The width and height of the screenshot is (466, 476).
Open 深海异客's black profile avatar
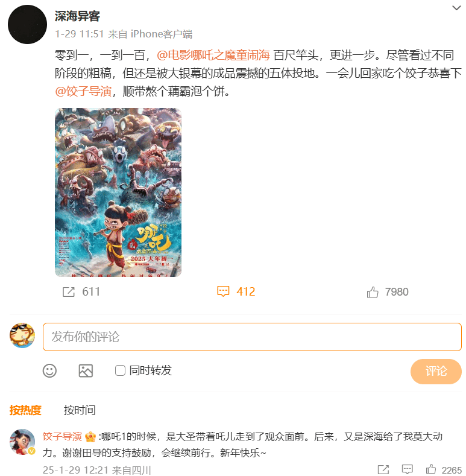coord(27,24)
